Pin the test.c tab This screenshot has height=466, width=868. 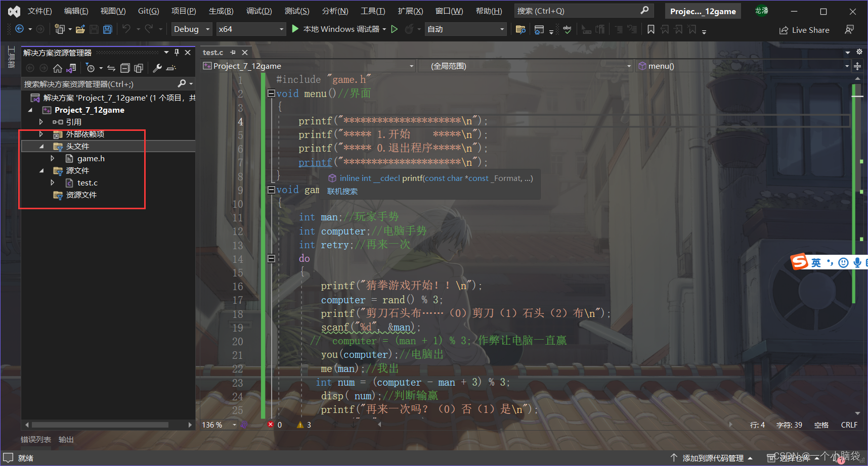233,53
